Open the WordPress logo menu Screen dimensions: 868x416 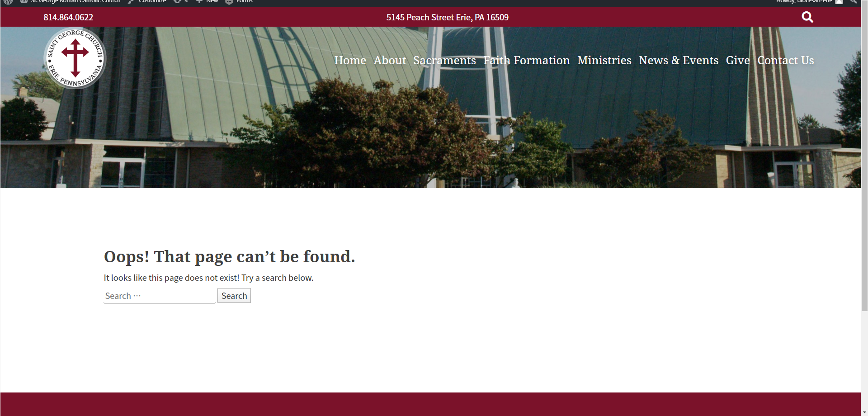pos(8,2)
